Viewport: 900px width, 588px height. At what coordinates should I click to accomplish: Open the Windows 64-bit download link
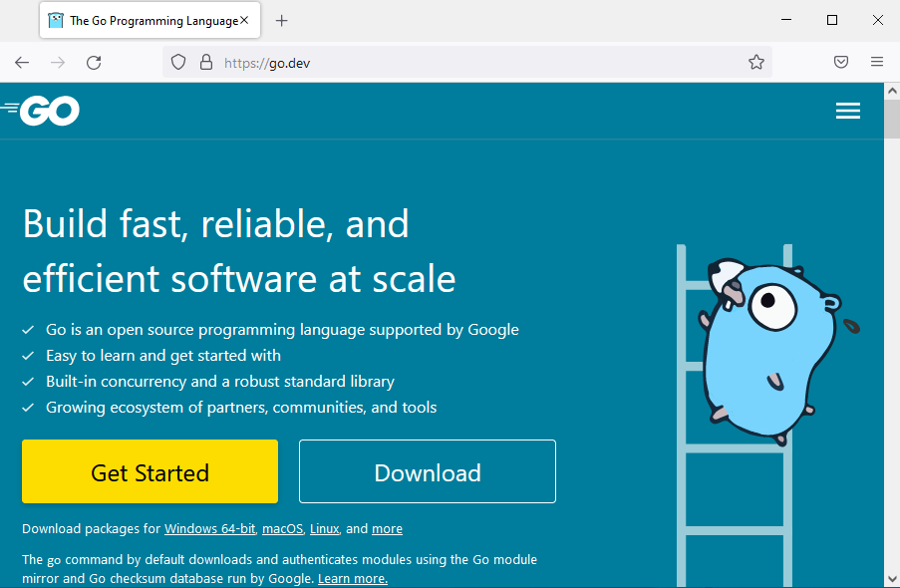coord(210,529)
